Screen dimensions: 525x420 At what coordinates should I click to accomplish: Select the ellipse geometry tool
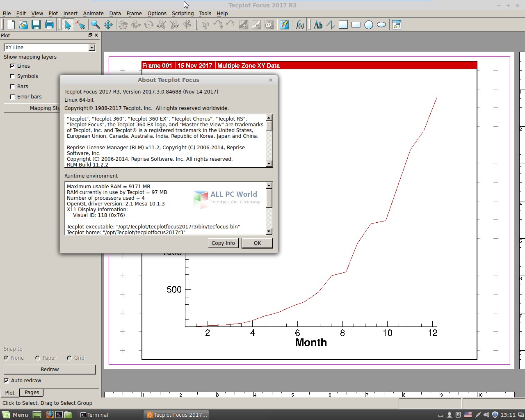click(x=381, y=25)
